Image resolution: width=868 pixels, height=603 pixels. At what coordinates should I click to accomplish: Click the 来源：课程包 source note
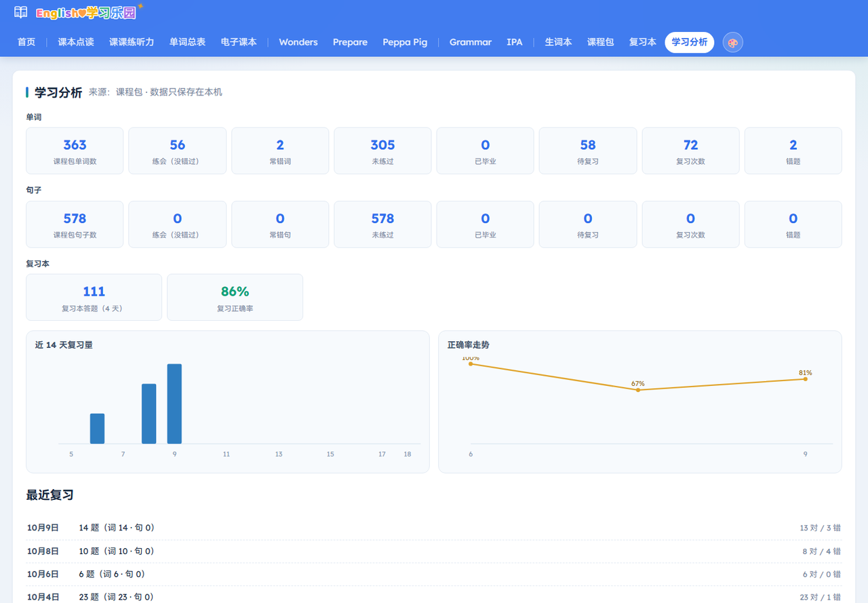pos(155,92)
